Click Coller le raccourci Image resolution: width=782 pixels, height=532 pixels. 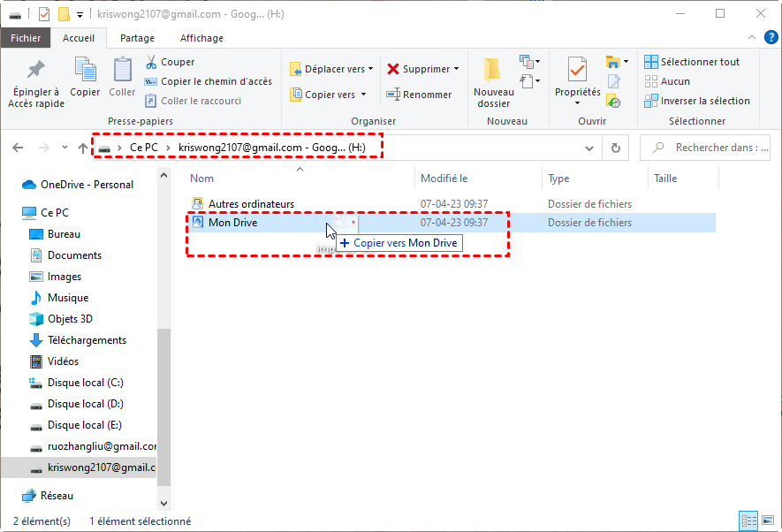193,101
